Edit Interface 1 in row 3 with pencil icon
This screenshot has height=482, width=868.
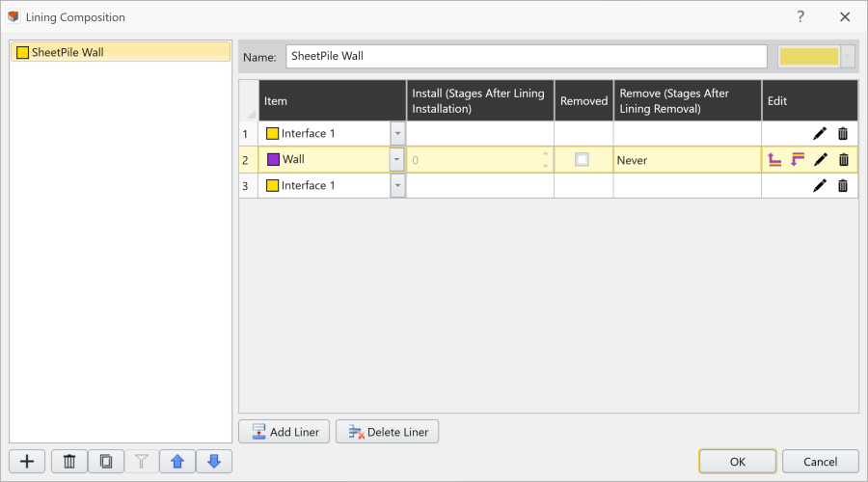pos(819,185)
